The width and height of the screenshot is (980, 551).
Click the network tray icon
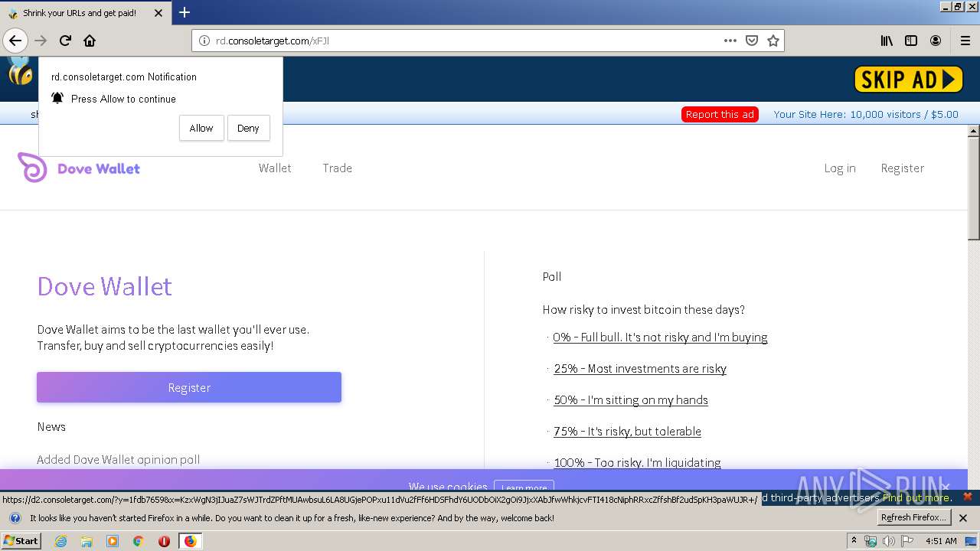tap(871, 541)
